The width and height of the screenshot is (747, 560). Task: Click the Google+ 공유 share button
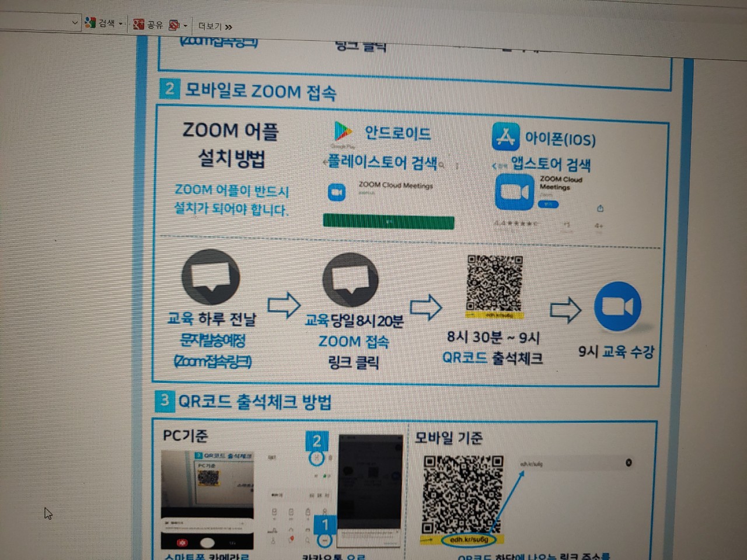click(x=148, y=24)
